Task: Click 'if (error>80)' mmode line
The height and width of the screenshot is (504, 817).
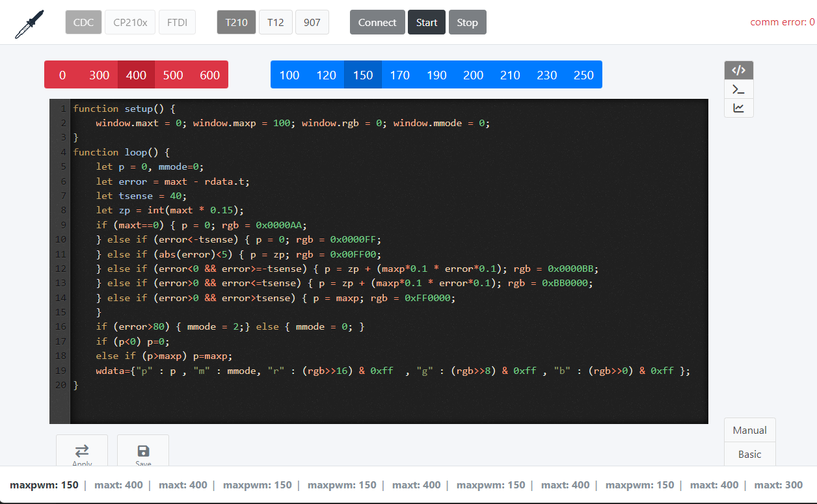Action: click(230, 326)
